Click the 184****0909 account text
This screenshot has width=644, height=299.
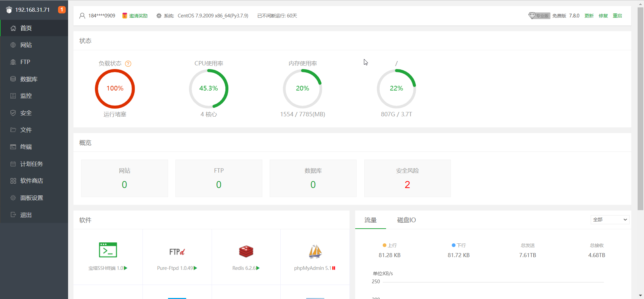point(102,16)
